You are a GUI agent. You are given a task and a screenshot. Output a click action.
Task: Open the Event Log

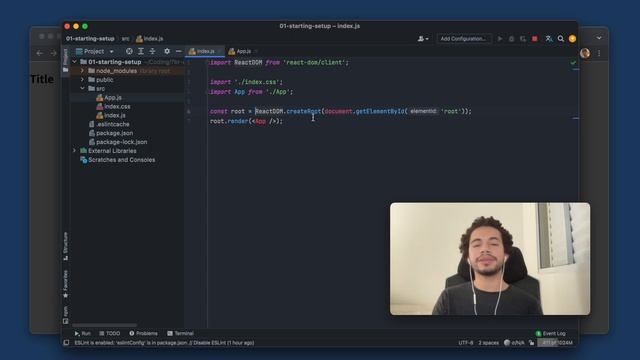(x=550, y=333)
